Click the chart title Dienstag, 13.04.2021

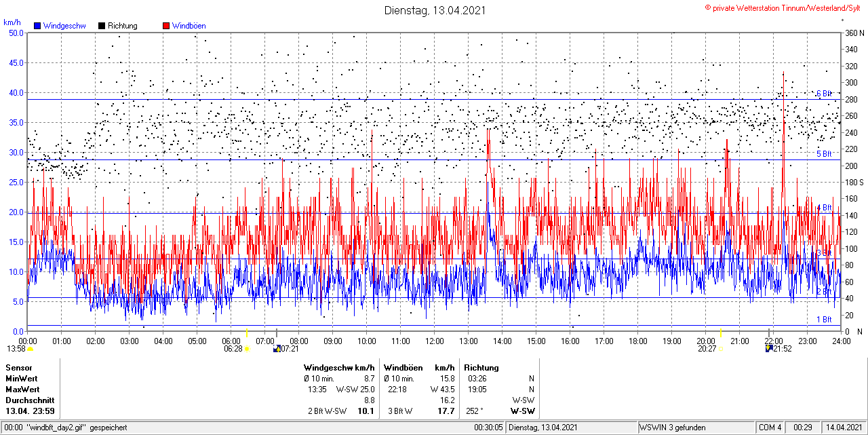tap(435, 10)
